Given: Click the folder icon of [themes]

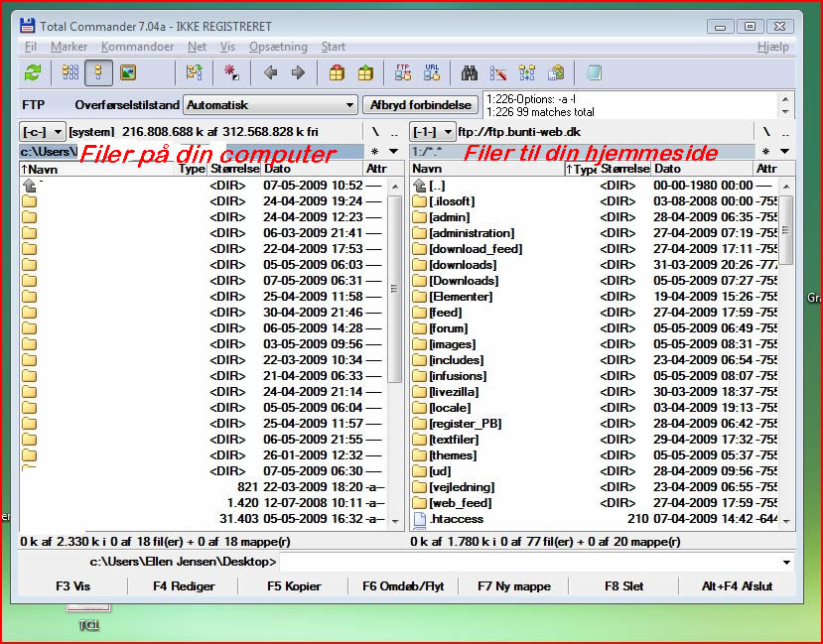Looking at the screenshot, I should [419, 455].
